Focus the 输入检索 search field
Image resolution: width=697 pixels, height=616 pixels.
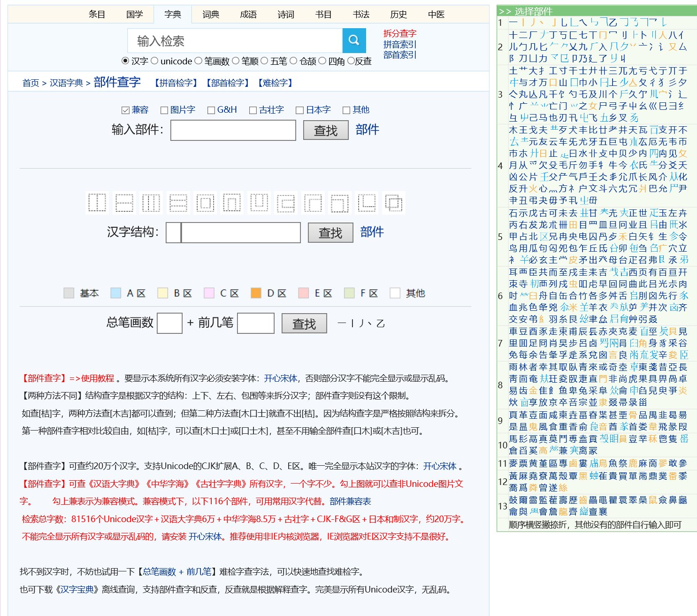(x=235, y=41)
